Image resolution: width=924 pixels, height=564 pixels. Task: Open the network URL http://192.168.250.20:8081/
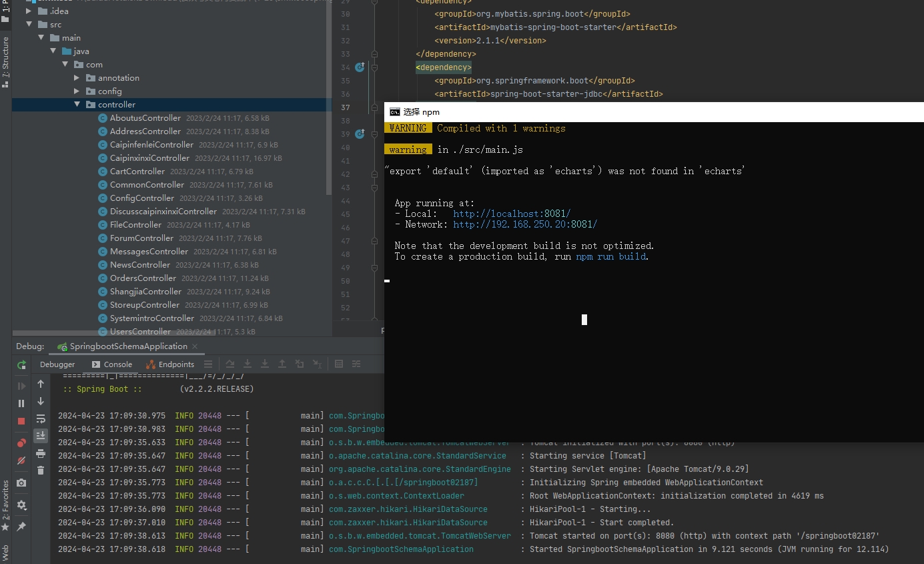click(x=525, y=224)
